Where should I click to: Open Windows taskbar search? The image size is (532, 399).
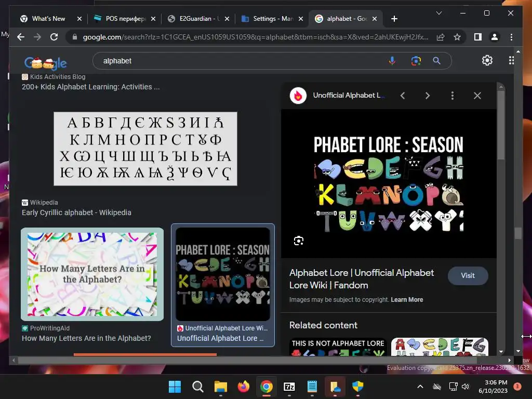click(198, 387)
